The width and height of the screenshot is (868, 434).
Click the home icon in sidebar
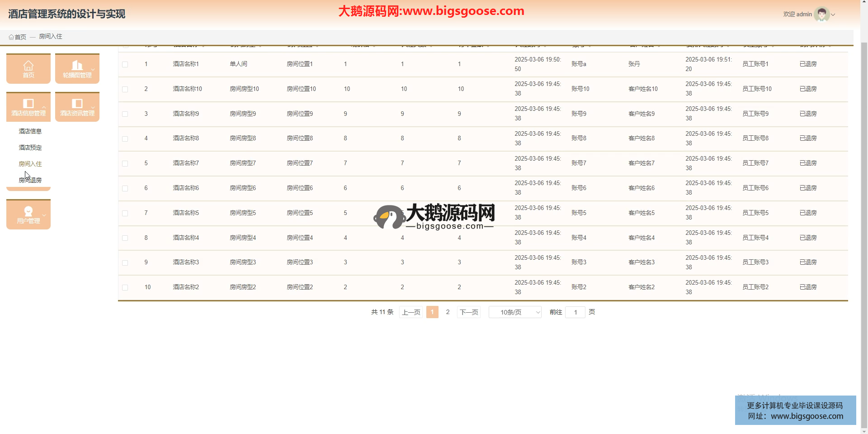[28, 66]
